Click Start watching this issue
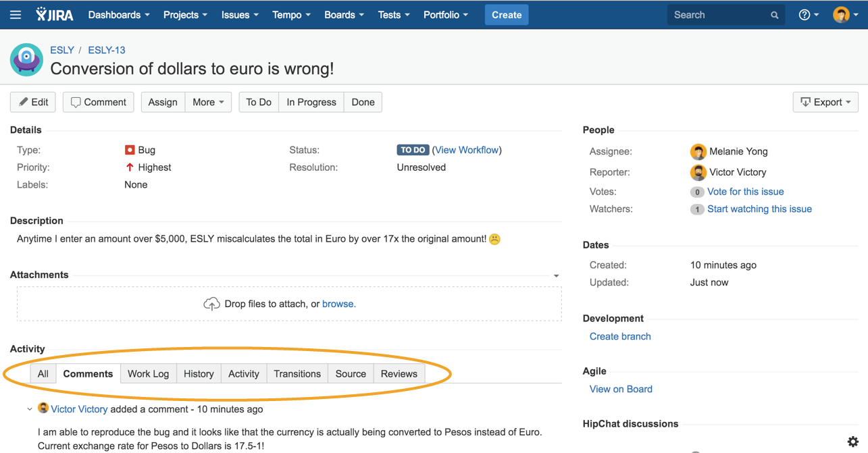 coord(759,209)
